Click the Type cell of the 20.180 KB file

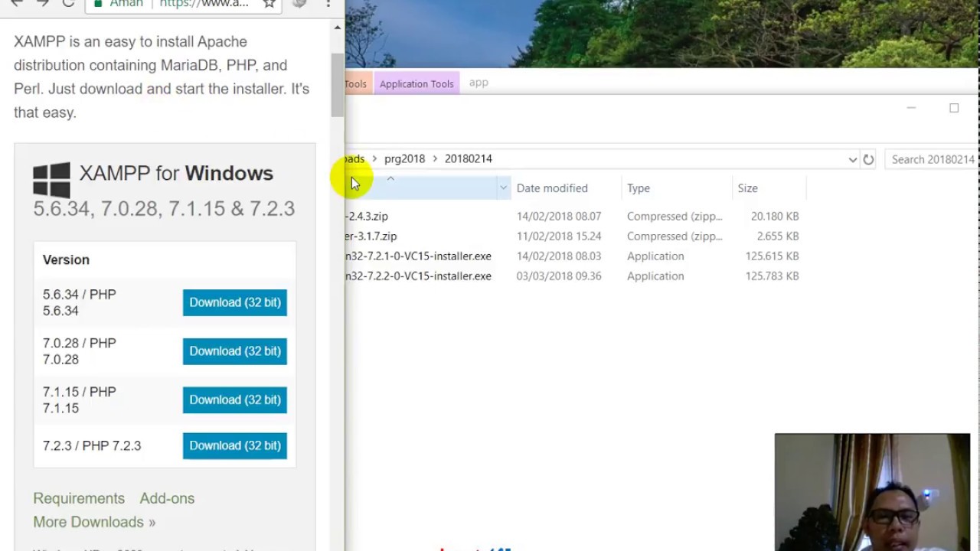pyautogui.click(x=675, y=216)
